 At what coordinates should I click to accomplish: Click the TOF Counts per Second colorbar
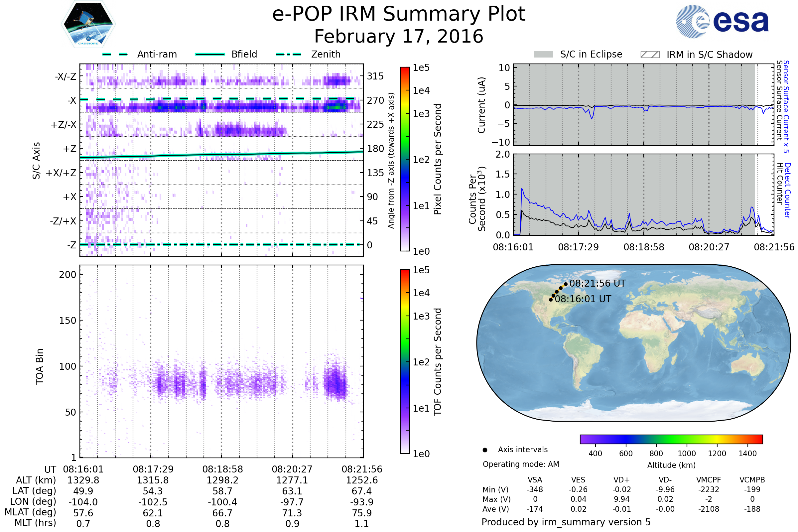click(x=405, y=361)
